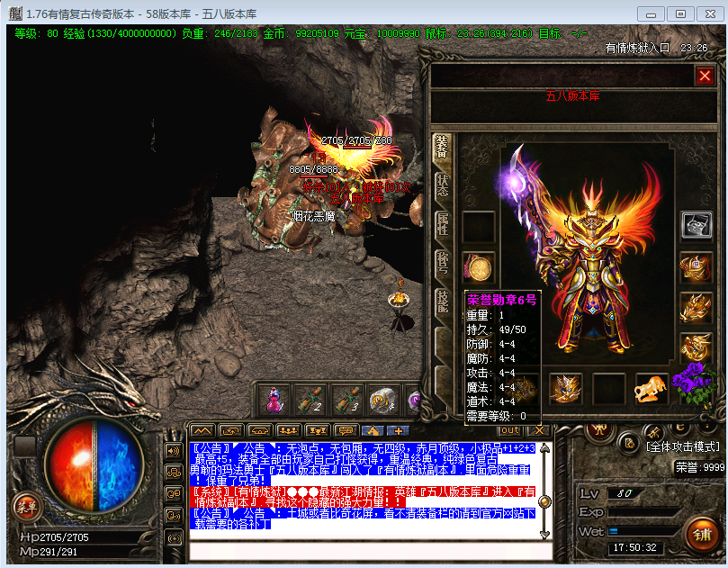Viewport: 728px width, 568px height.
Task: Click the purple flower bouquet item
Action: [695, 384]
